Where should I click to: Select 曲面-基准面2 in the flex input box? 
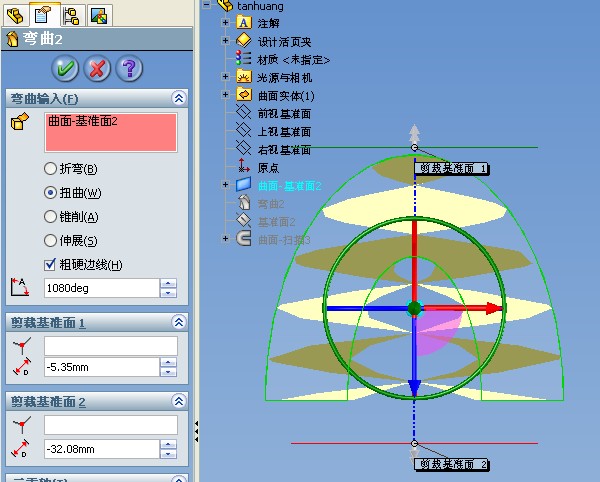point(83,121)
